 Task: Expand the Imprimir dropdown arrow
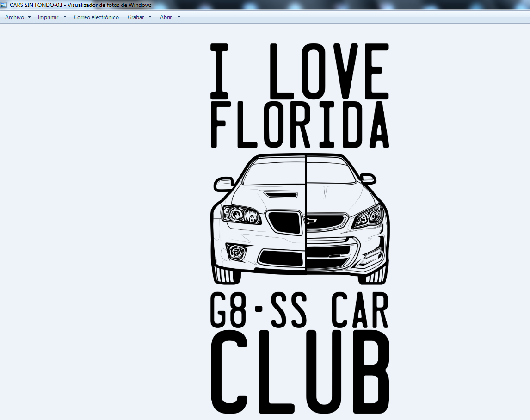pos(64,17)
